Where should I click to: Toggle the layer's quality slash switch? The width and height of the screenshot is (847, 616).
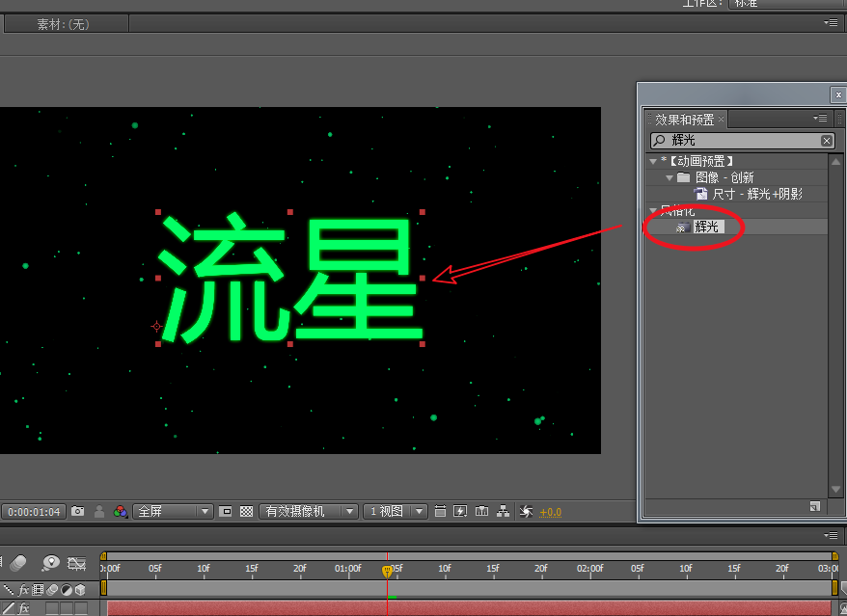pyautogui.click(x=9, y=608)
